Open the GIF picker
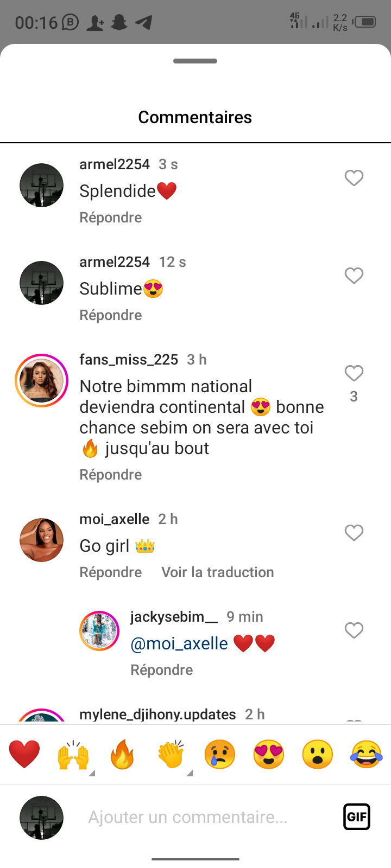 357,816
